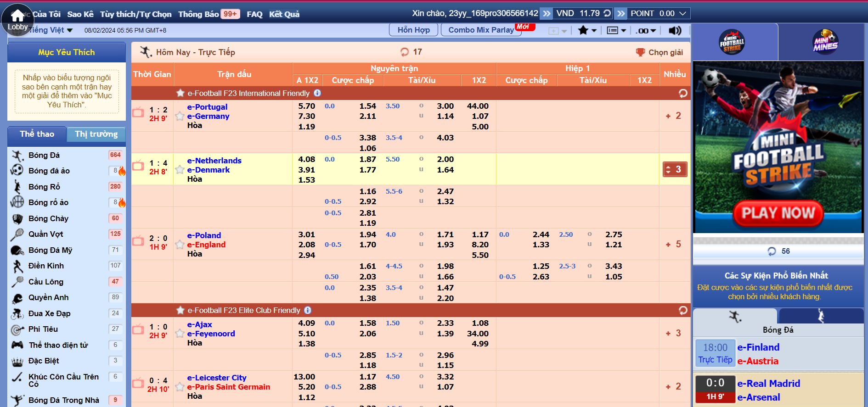Open the disabled plus-box dropdown
The image size is (868, 407).
pos(558,31)
